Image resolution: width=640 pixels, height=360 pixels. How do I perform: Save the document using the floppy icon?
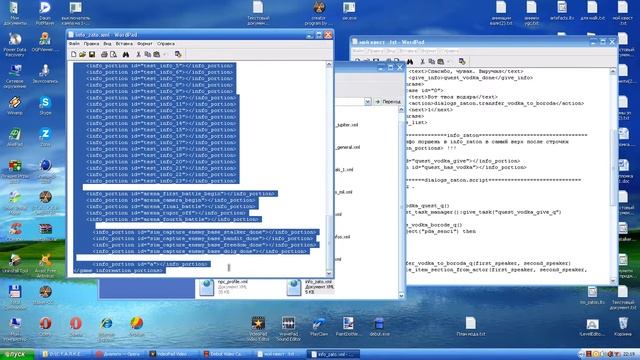point(92,54)
